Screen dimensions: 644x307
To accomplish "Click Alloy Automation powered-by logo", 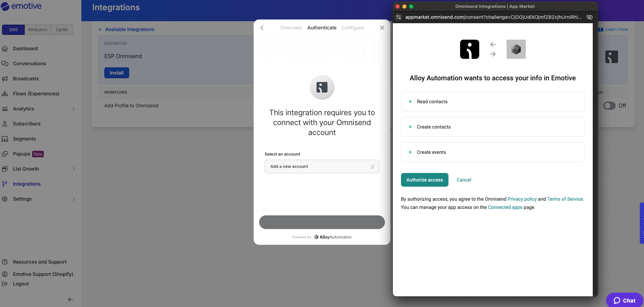I will pyautogui.click(x=333, y=237).
